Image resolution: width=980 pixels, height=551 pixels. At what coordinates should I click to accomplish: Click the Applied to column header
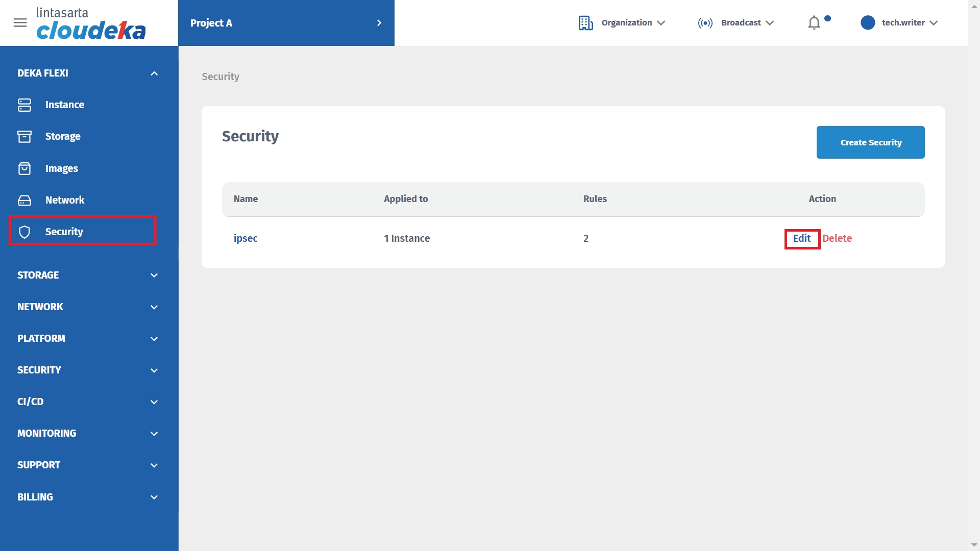406,199
